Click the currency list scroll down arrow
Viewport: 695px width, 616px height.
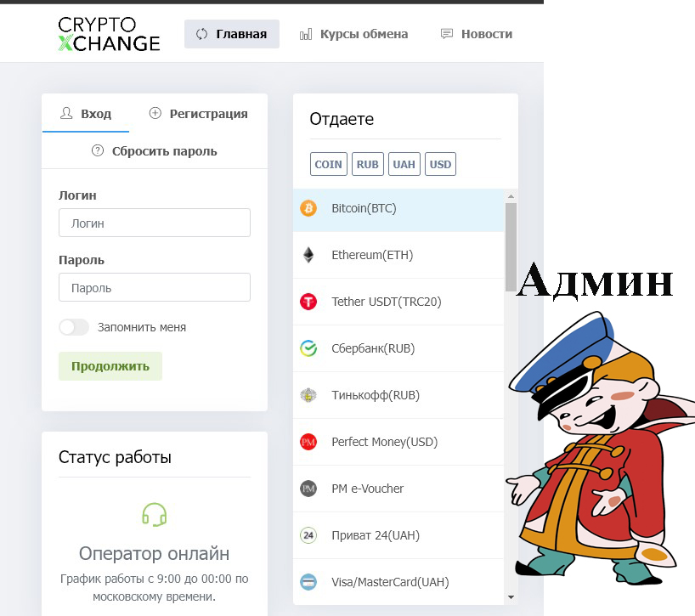click(511, 597)
